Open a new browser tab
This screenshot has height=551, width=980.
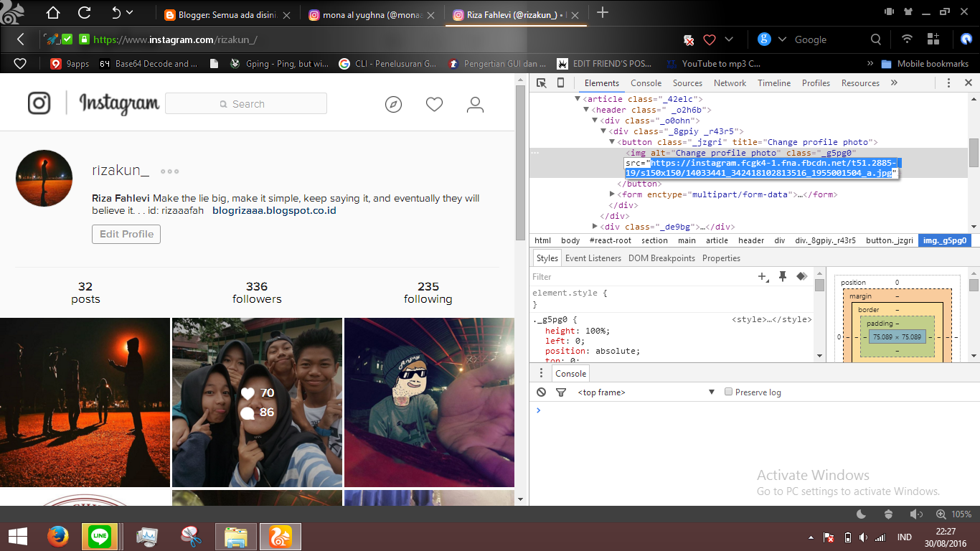tap(603, 12)
